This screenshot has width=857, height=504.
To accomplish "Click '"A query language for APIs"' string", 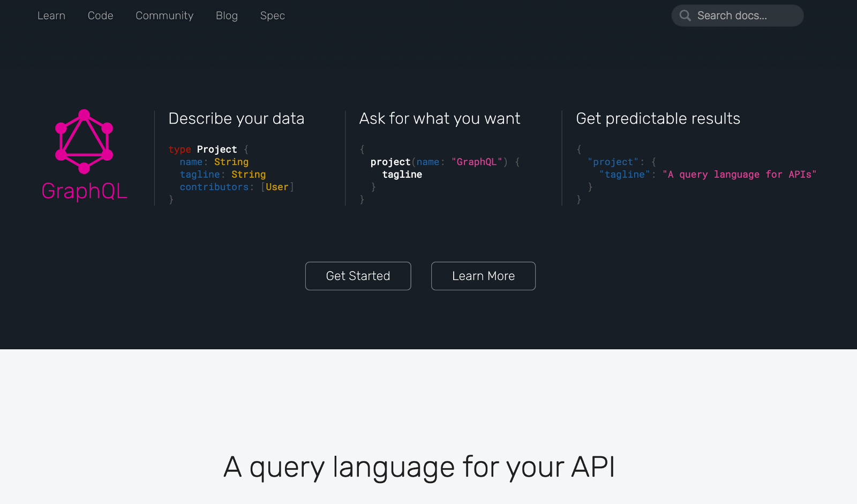I will 740,174.
